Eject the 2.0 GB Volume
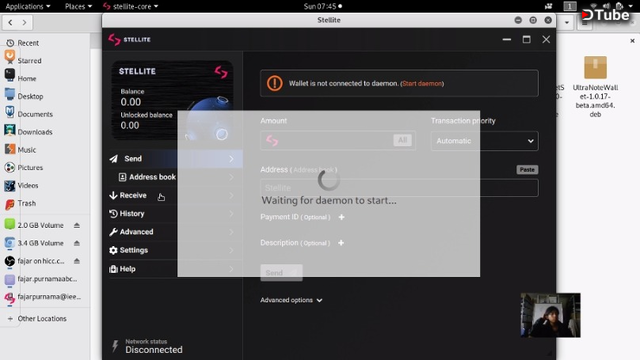Viewport: 640px width, 360px height. (77, 225)
